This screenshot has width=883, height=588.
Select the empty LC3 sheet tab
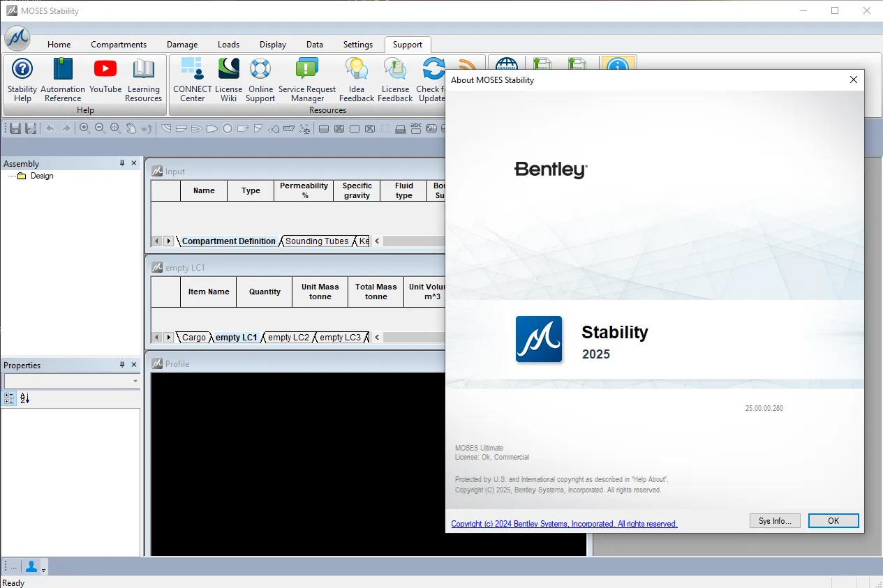click(341, 338)
